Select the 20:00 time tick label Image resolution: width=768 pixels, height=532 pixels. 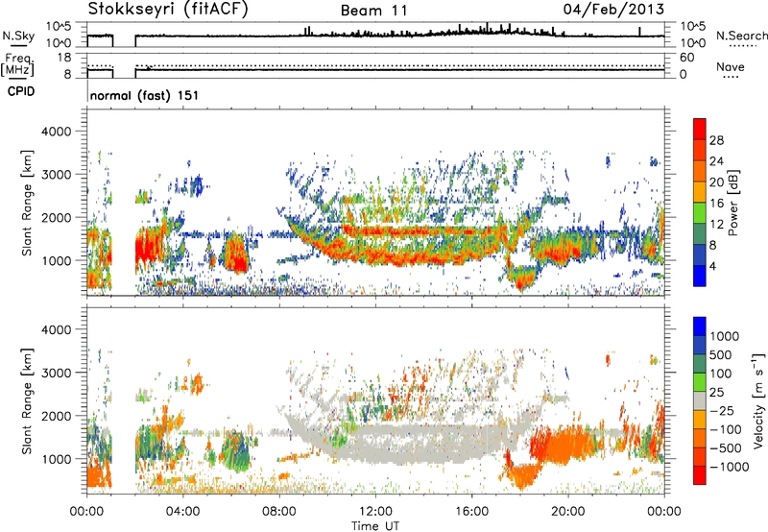[568, 512]
